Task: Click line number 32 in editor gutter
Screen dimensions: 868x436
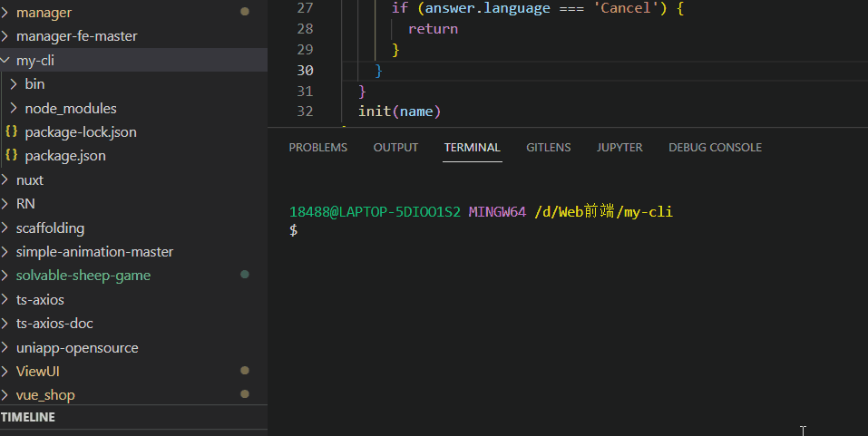Action: coord(305,111)
